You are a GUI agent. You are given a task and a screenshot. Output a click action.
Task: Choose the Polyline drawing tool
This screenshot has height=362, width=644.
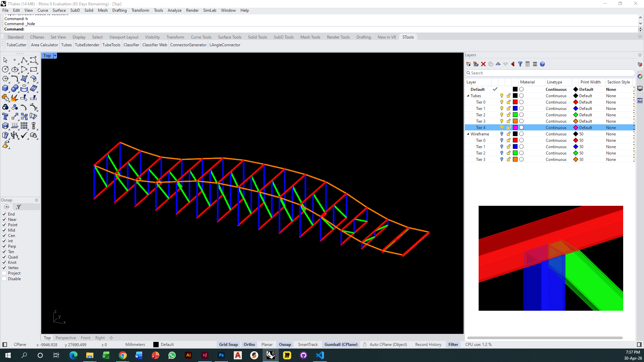[24, 60]
